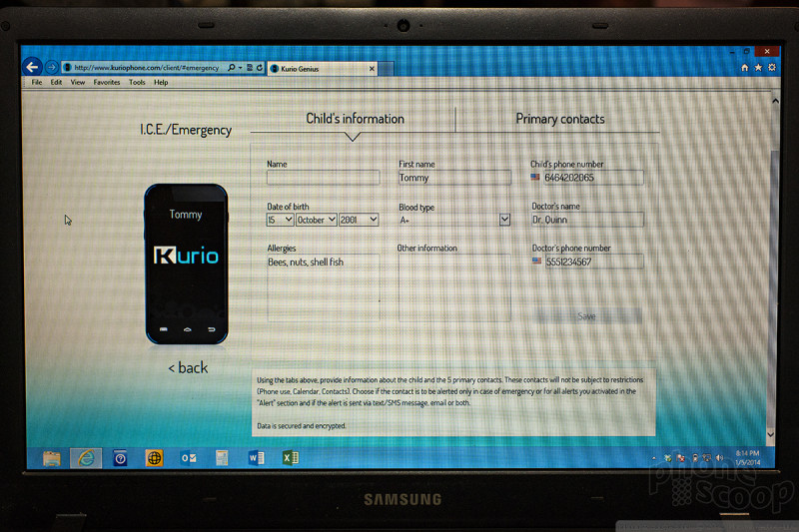Open File Explorer from the taskbar

52,458
